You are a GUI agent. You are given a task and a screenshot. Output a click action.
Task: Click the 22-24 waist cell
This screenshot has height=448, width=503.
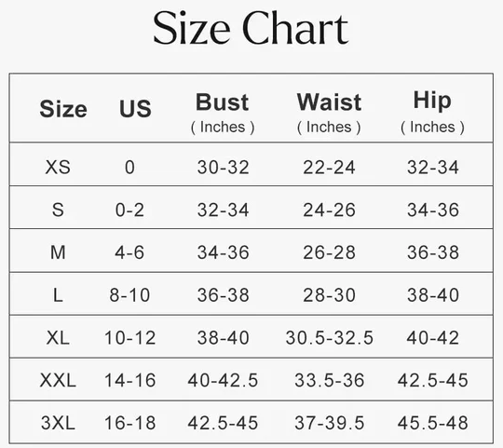coord(329,167)
